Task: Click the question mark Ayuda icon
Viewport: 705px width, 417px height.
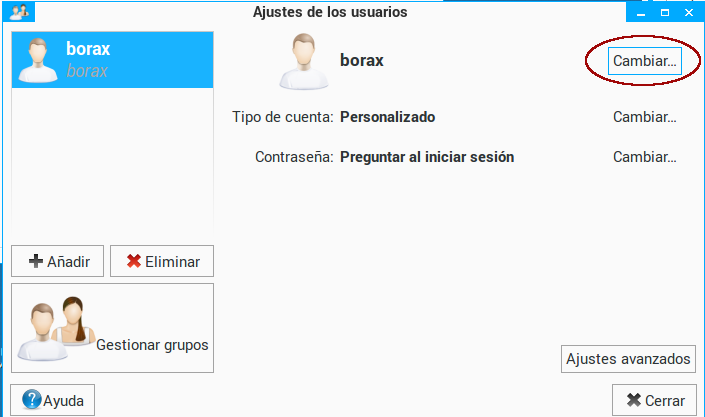Action: (31, 400)
